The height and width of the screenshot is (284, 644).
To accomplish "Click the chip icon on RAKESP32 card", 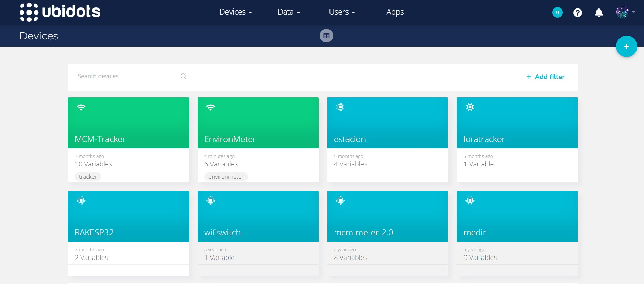I will [81, 200].
